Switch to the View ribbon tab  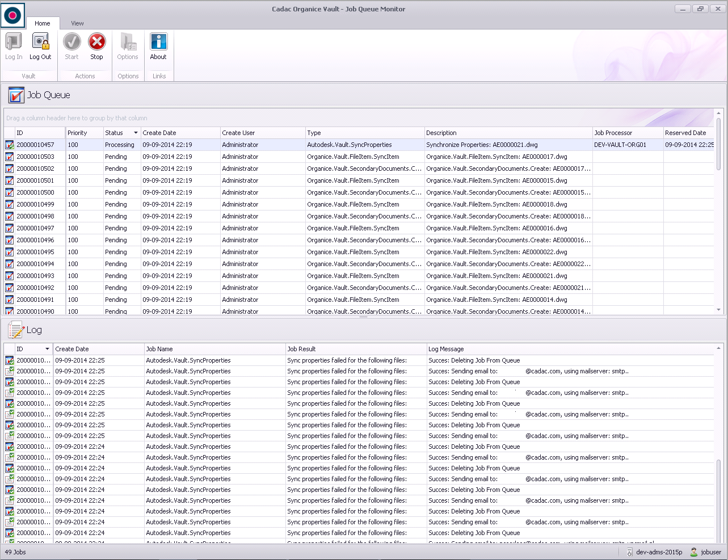pos(77,23)
